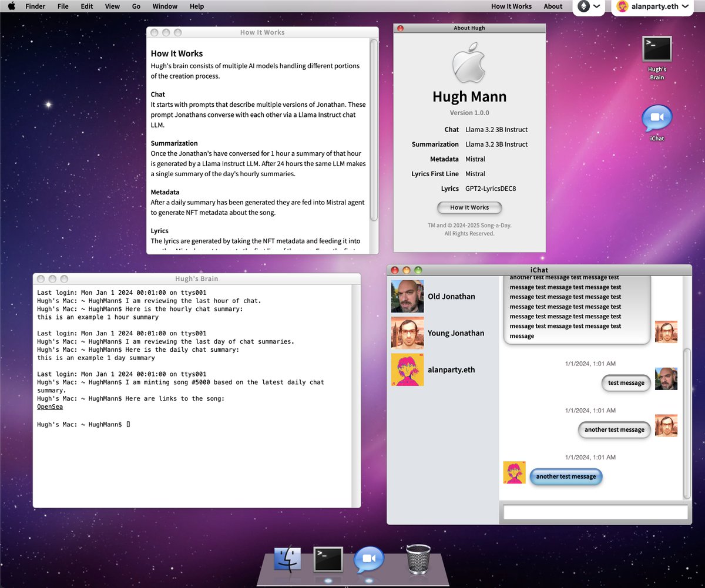Focus the iChat message input field
705x588 pixels.
click(595, 512)
